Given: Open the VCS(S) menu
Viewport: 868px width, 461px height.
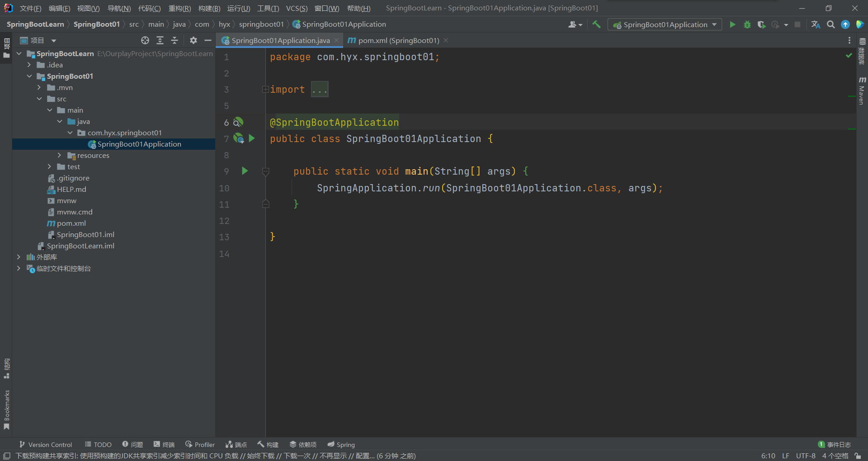Looking at the screenshot, I should [x=297, y=8].
